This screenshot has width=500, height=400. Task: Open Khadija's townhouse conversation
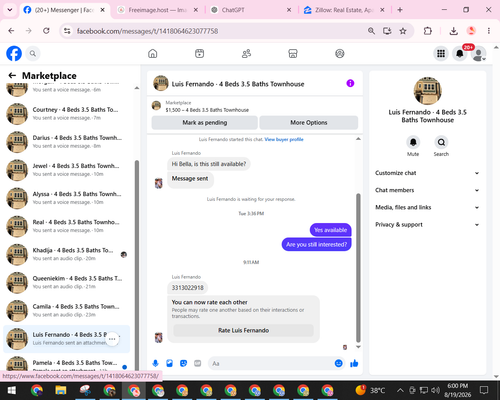click(67, 254)
